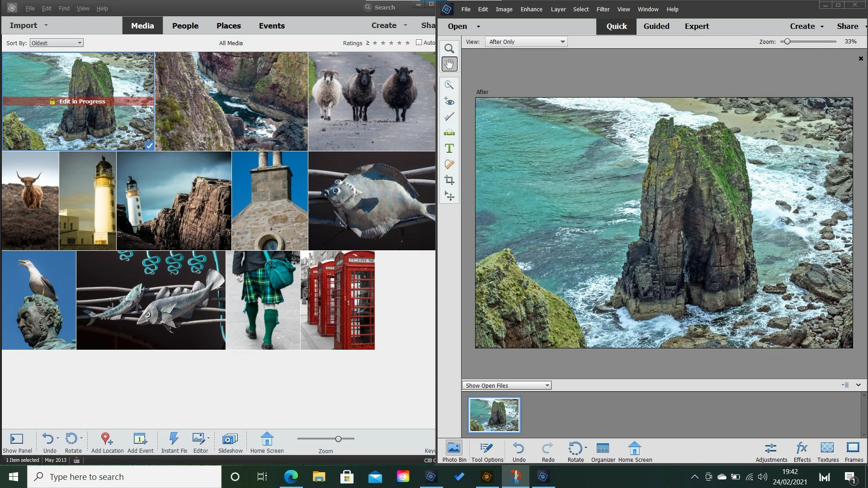
Task: Select the Horizontal Type tool
Action: [x=449, y=148]
